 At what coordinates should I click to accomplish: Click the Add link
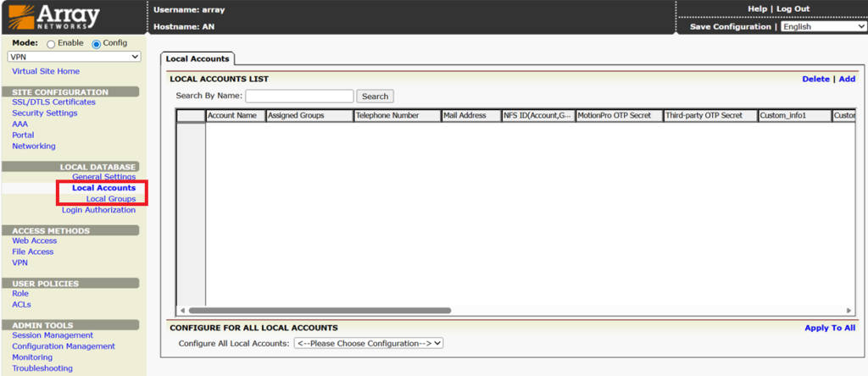[x=847, y=79]
